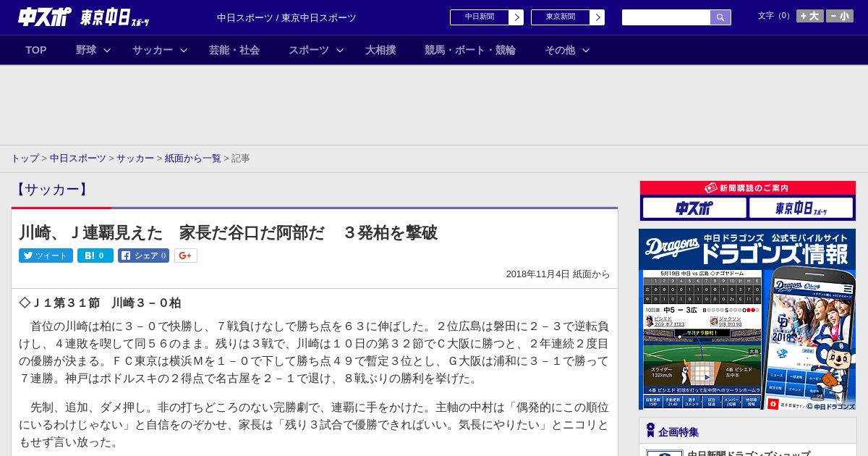Click the 東京中日スポーツ subscription banner button
The image size is (868, 456).
(x=801, y=208)
